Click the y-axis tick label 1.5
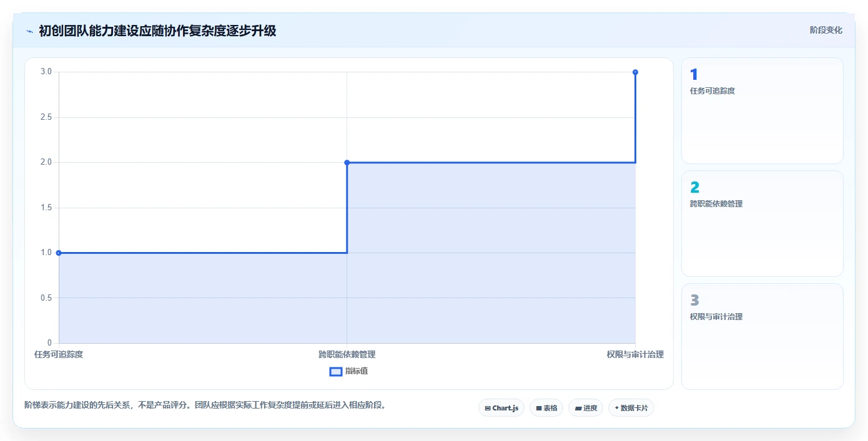This screenshot has height=441, width=868. coord(47,208)
